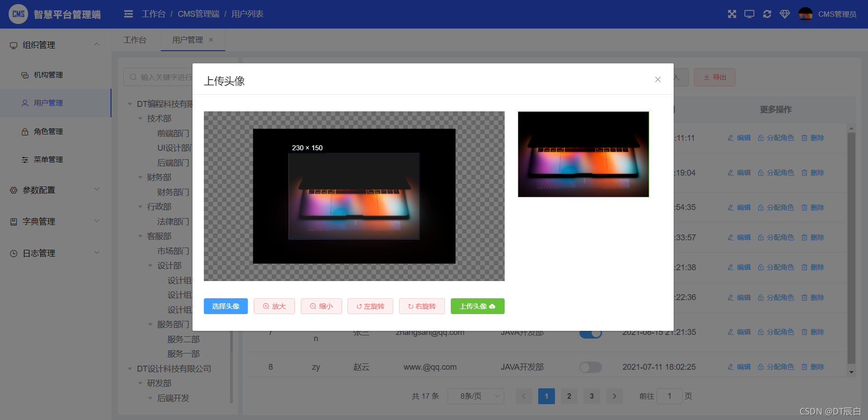This screenshot has width=868, height=420.
Task: Click 删除 in the 11:11 row
Action: pos(813,138)
